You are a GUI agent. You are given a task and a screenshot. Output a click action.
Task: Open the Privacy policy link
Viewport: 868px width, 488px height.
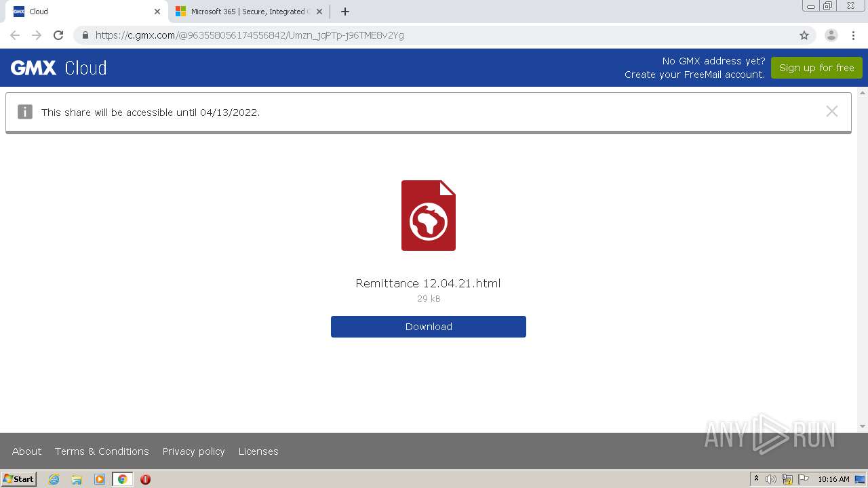point(193,451)
